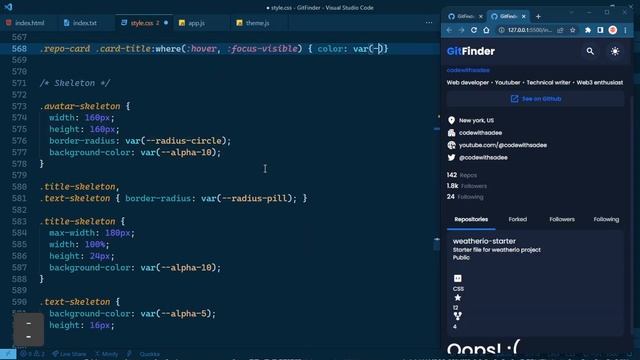Click the codewithsadee username text
Image resolution: width=640 pixels, height=360 pixels.
click(x=468, y=70)
